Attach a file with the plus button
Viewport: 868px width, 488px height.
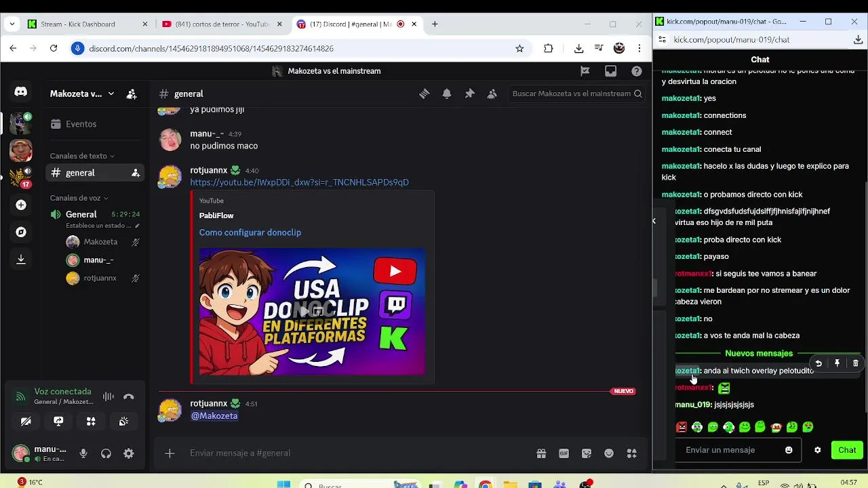170,453
